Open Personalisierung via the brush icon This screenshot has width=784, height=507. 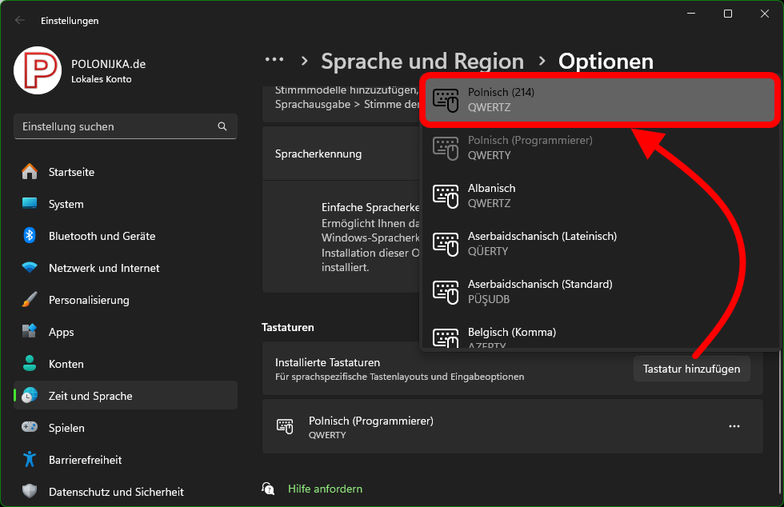pyautogui.click(x=30, y=300)
